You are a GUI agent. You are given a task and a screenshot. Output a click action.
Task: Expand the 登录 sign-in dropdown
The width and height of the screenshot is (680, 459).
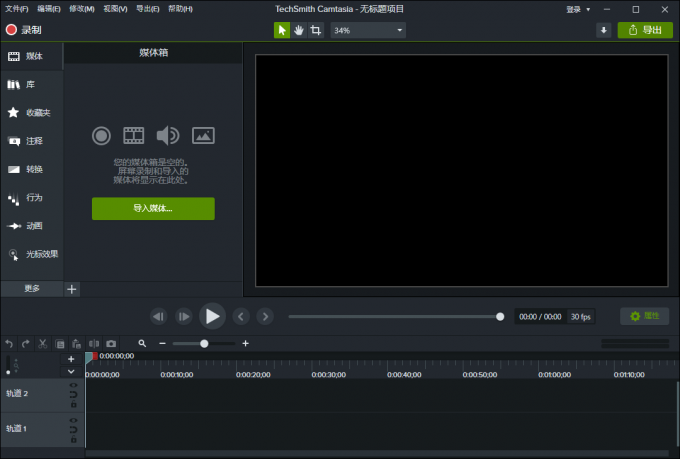click(x=578, y=10)
